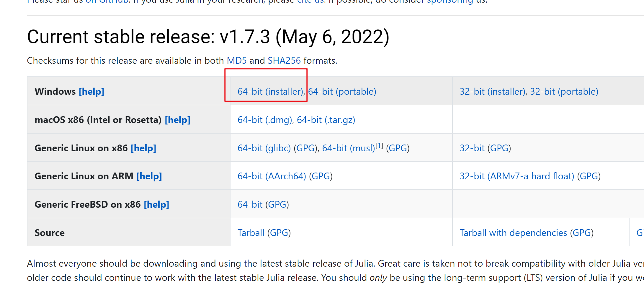Download the source Tarball
Viewport: 644px width, 287px height.
coord(251,233)
